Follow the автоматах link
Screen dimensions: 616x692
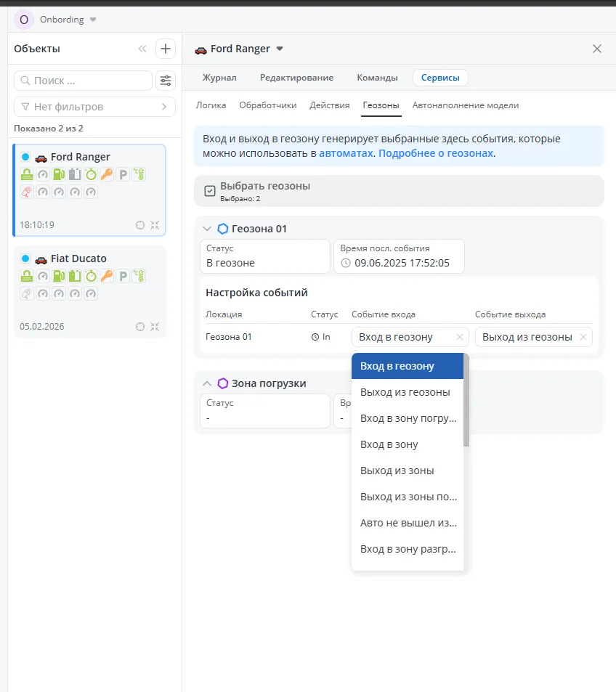(x=346, y=153)
